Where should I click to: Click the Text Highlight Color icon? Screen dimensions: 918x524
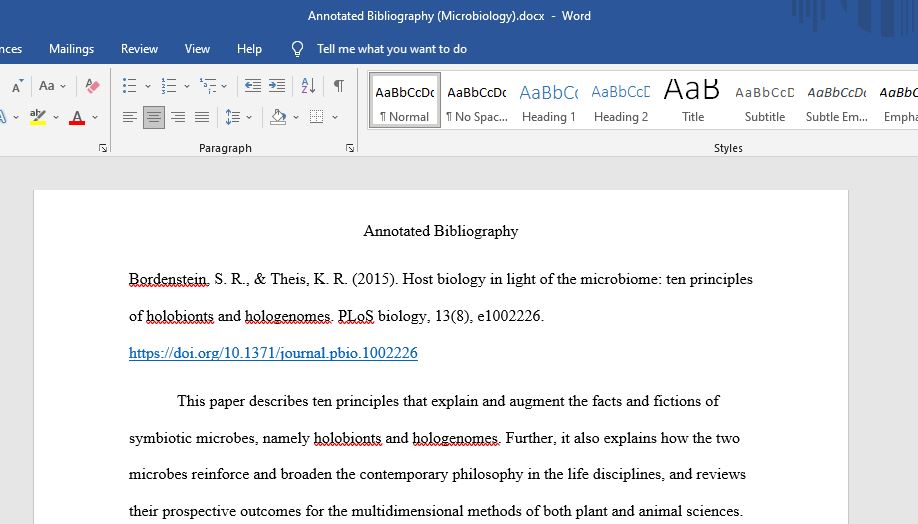coord(37,117)
